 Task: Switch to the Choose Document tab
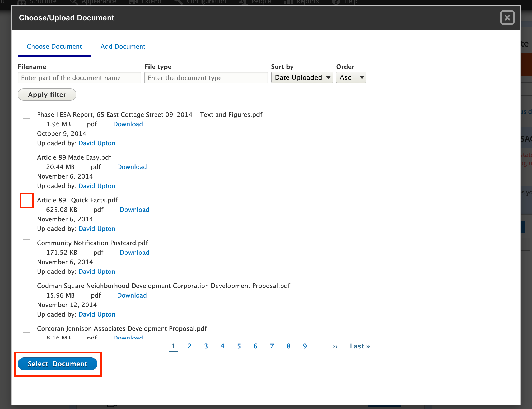(54, 47)
